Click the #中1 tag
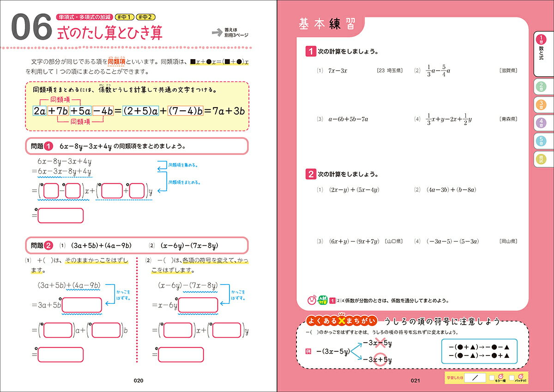 pos(124,17)
